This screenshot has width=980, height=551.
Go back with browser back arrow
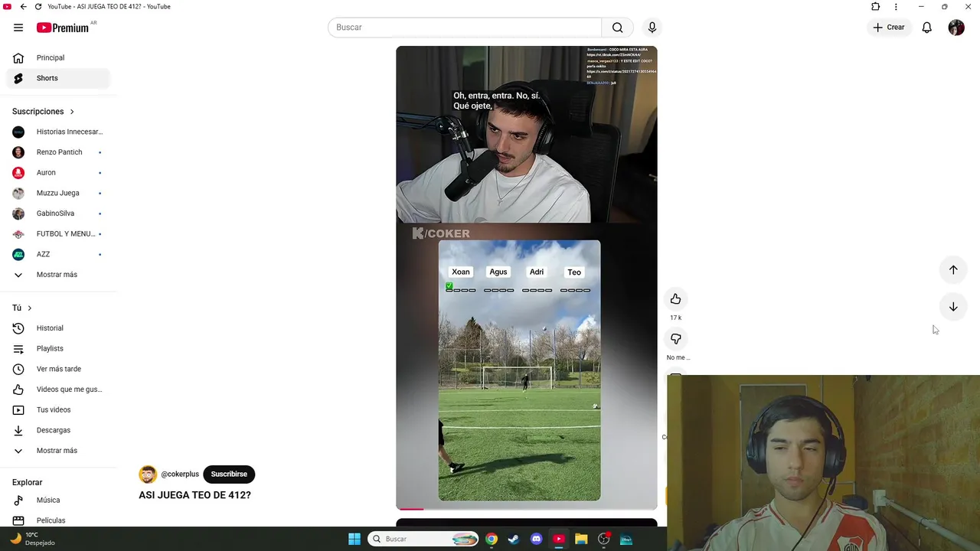pos(23,7)
